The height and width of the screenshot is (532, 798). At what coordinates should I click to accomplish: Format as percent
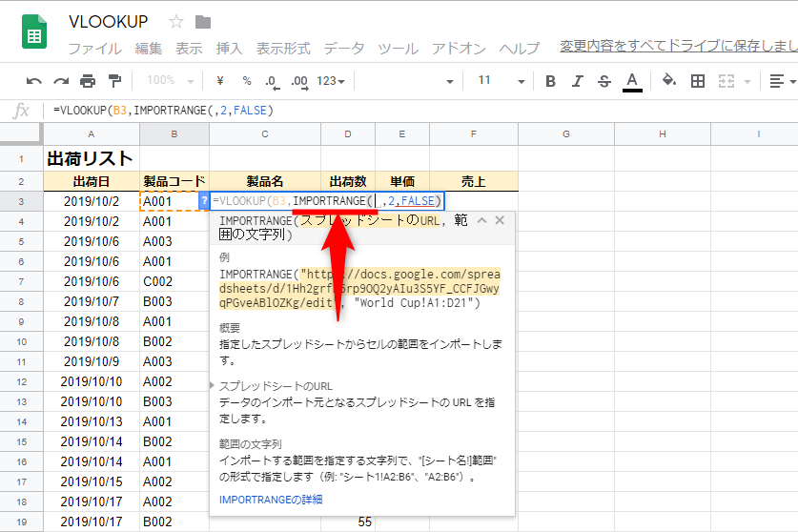point(247,81)
